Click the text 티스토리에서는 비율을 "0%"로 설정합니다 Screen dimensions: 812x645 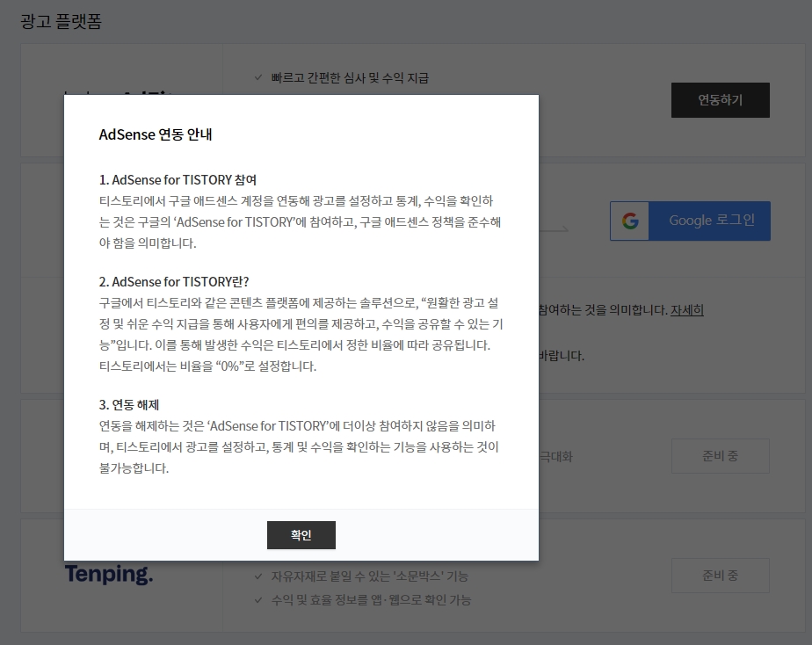pyautogui.click(x=207, y=366)
